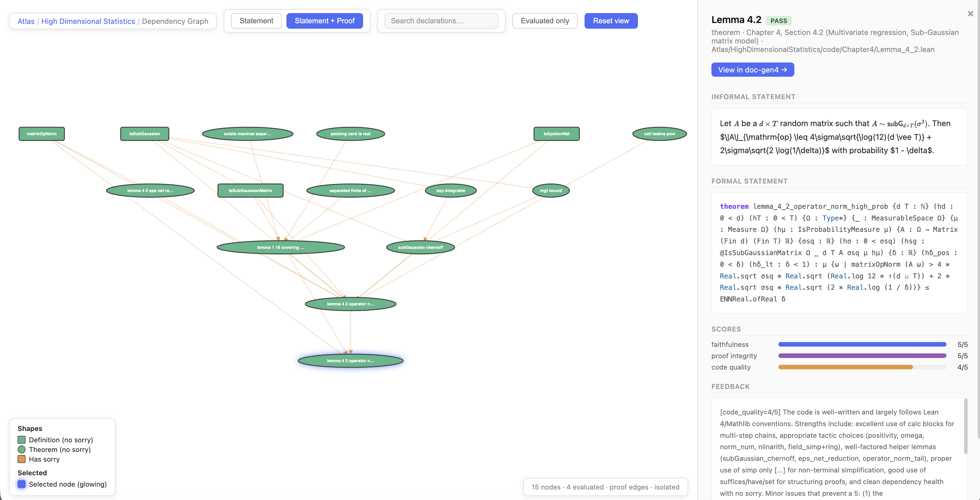Select the lemma 1 18 covering ... node
This screenshot has height=500, width=980.
[281, 247]
